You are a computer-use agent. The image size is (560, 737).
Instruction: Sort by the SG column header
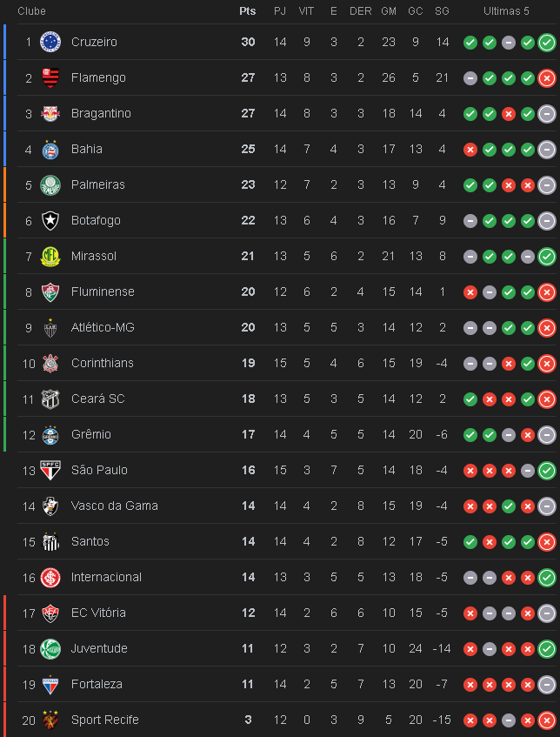pyautogui.click(x=442, y=11)
